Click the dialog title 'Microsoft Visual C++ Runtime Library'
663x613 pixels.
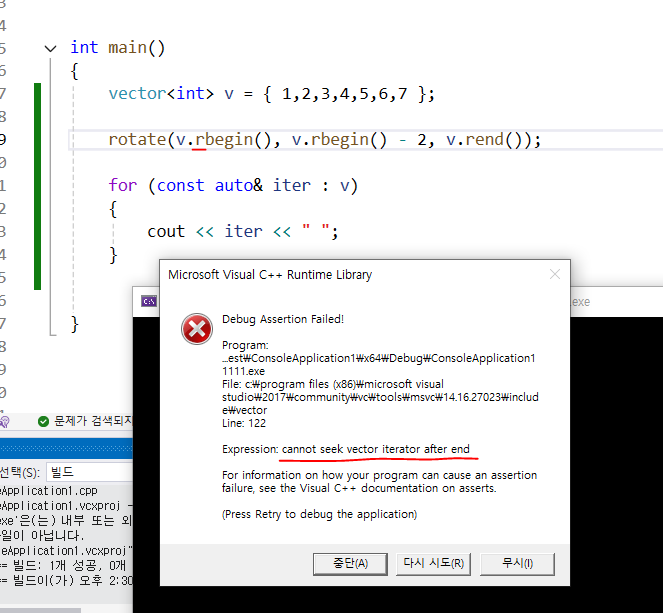[270, 275]
